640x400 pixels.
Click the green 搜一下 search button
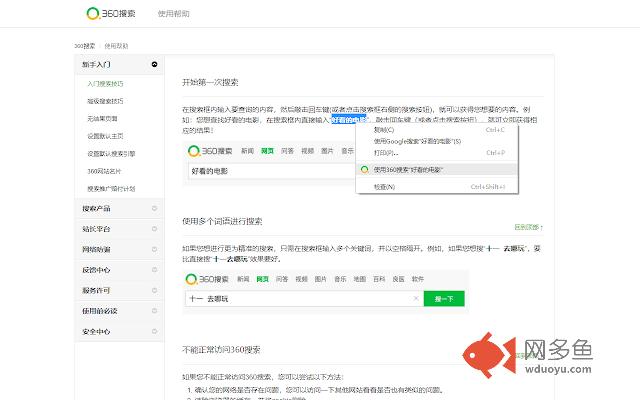(x=444, y=299)
